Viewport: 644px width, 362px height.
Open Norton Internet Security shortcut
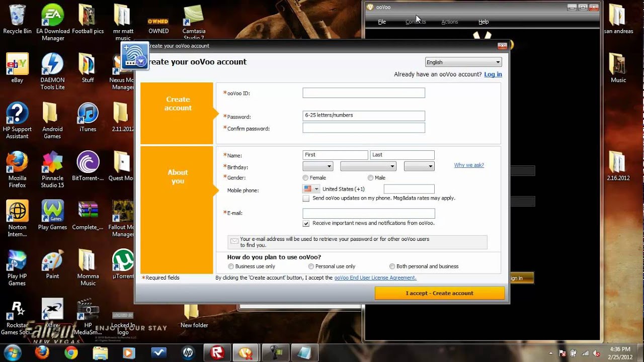point(17,219)
